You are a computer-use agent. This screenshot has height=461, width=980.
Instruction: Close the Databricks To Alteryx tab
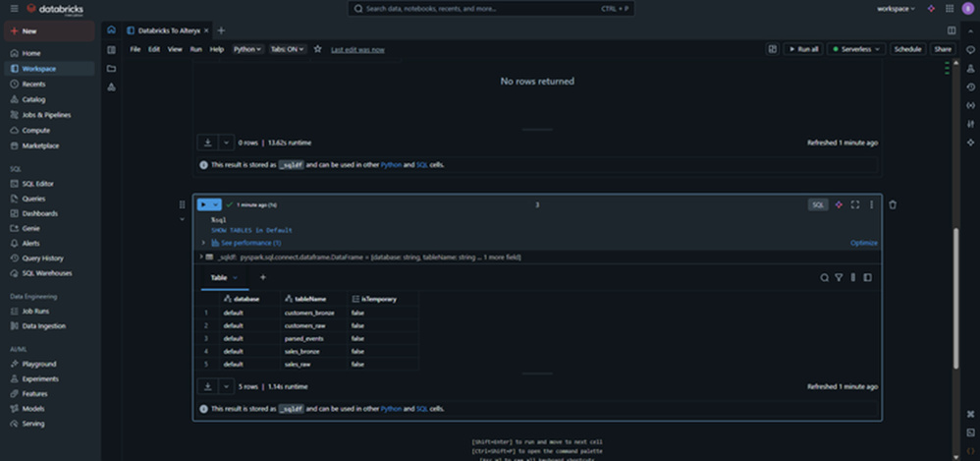tap(206, 30)
